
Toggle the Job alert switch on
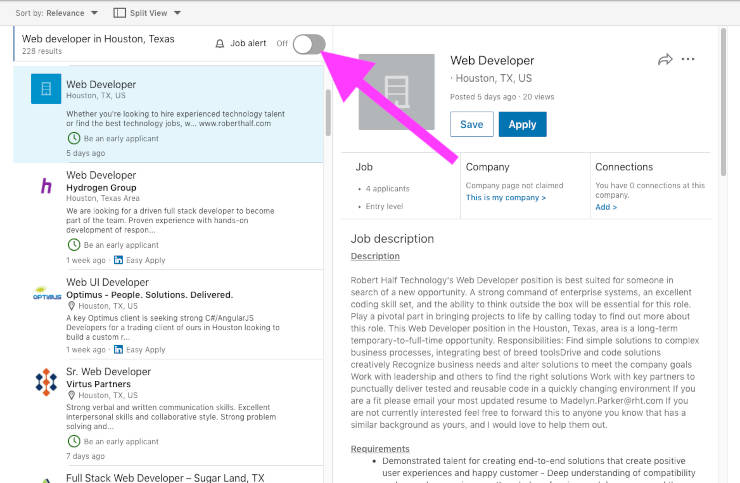click(309, 44)
